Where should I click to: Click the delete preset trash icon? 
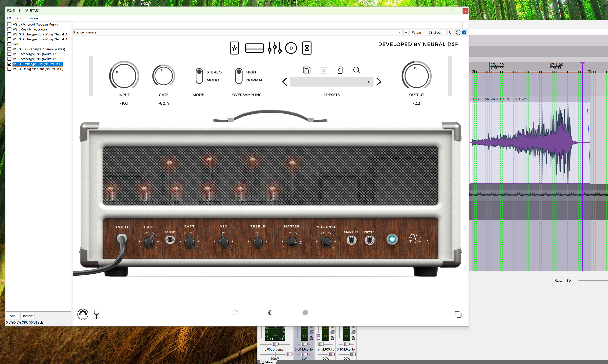pyautogui.click(x=323, y=70)
